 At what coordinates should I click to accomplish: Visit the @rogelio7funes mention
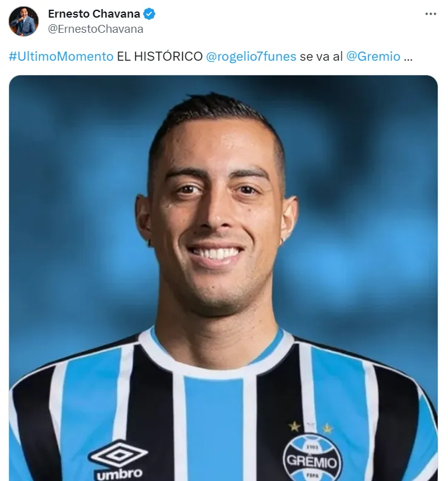tap(251, 56)
